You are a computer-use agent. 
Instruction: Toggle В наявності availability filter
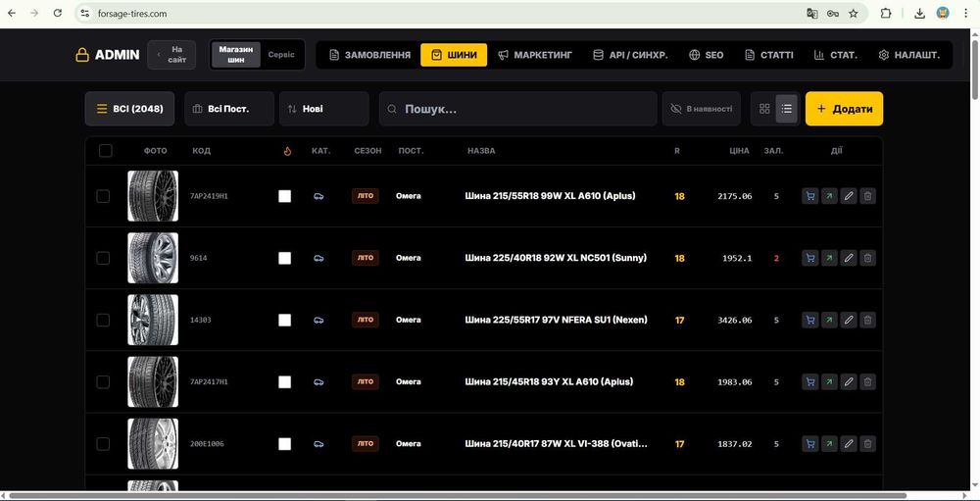pos(702,109)
